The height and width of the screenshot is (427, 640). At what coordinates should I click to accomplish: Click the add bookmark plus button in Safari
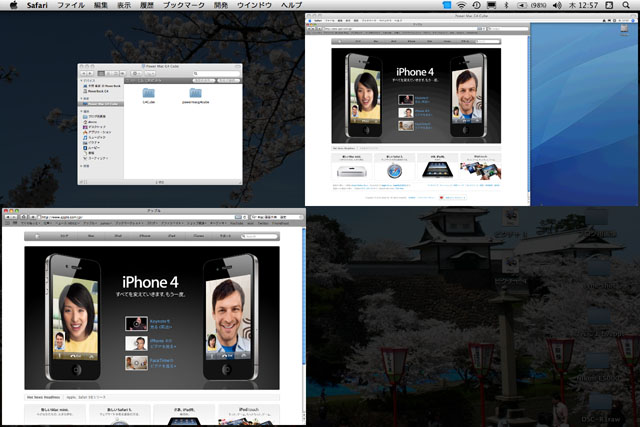tap(33, 217)
